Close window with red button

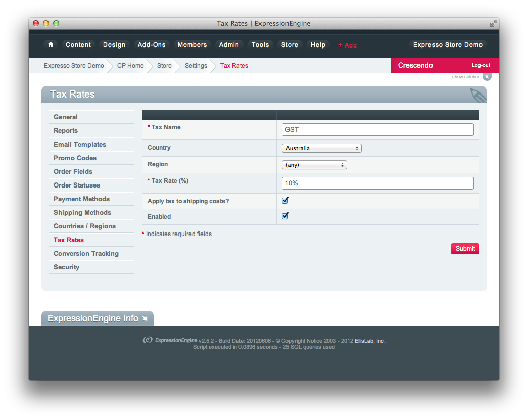click(36, 23)
